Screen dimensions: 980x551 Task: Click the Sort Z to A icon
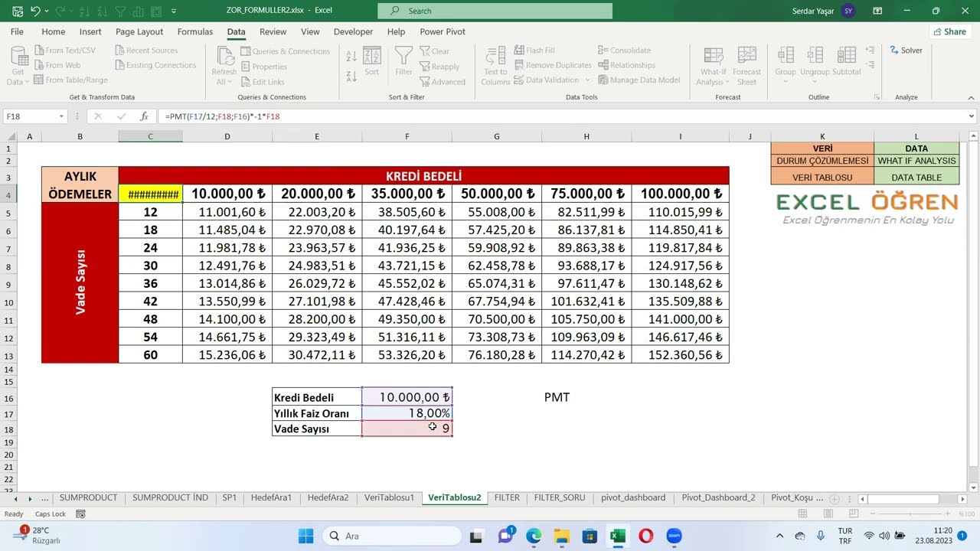pyautogui.click(x=351, y=76)
